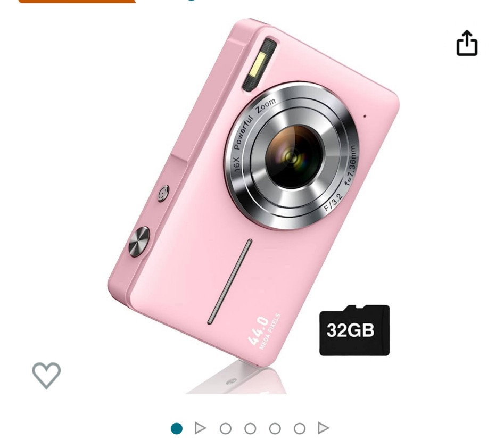Play the last video via final triangle indicator

tap(324, 428)
